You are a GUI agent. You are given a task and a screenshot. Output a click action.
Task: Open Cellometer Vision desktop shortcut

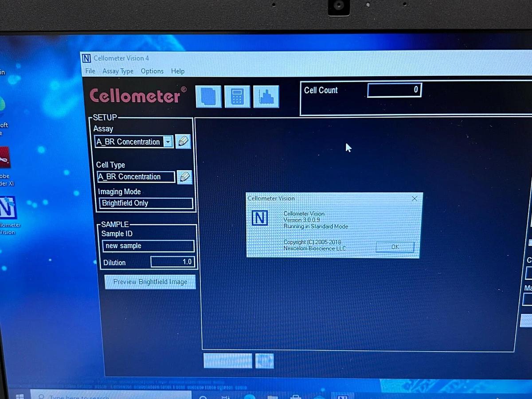8,215
